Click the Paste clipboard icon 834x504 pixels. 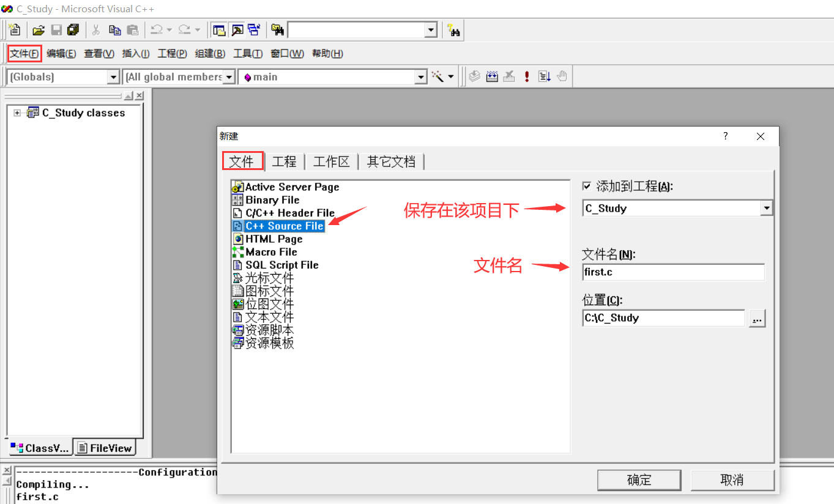[133, 29]
